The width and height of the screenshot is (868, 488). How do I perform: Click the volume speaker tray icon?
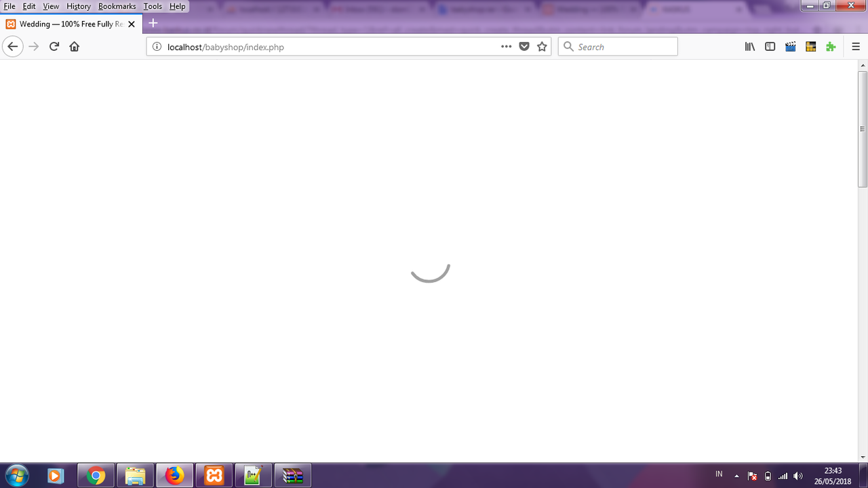798,476
